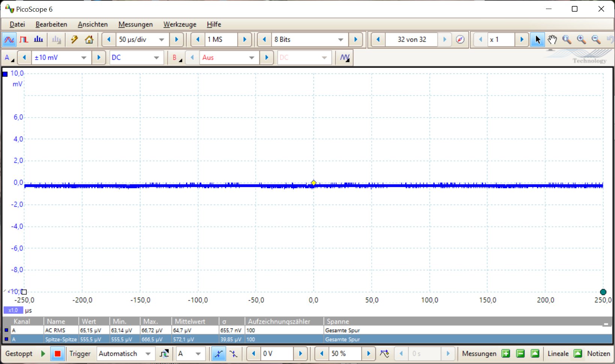
Task: Click the yellow trigger diamond marker
Action: (314, 183)
